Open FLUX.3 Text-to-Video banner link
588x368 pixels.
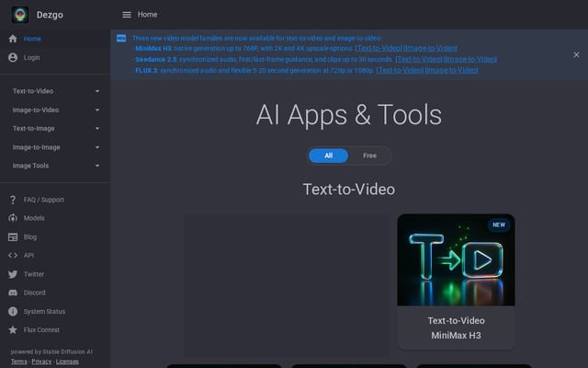pos(400,70)
